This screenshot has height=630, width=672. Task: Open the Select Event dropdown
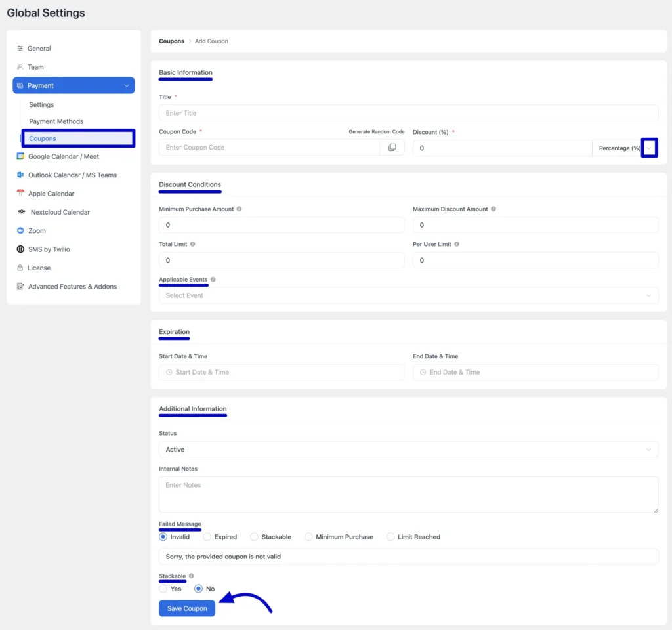pos(408,295)
